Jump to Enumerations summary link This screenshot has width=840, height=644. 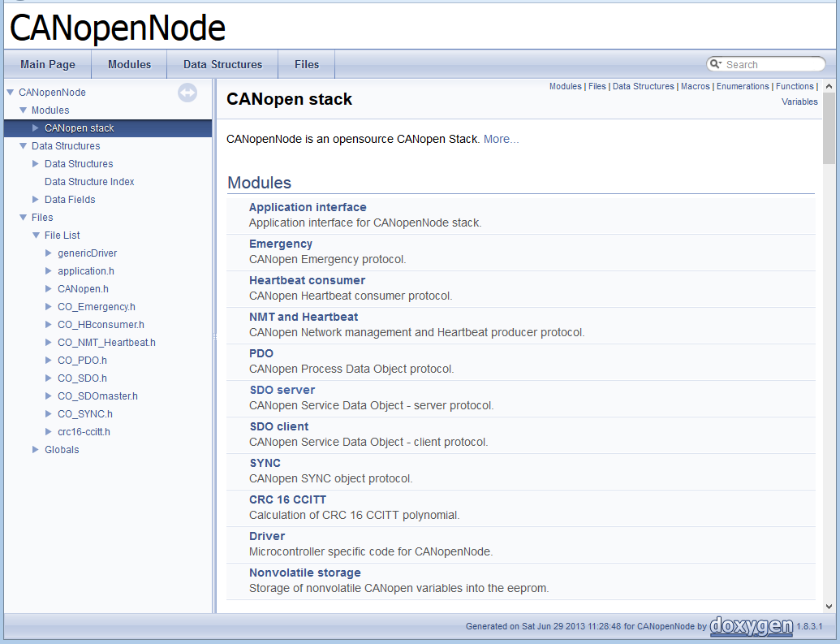coord(743,86)
